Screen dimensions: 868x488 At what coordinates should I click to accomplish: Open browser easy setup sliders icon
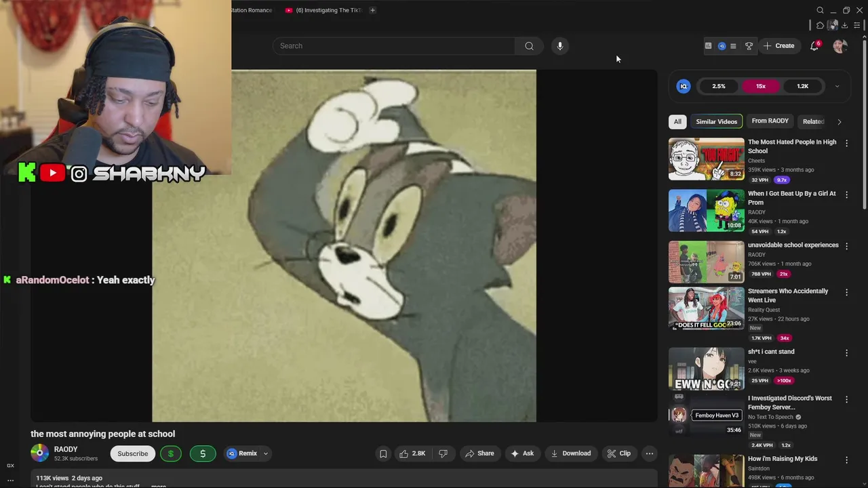tap(857, 25)
